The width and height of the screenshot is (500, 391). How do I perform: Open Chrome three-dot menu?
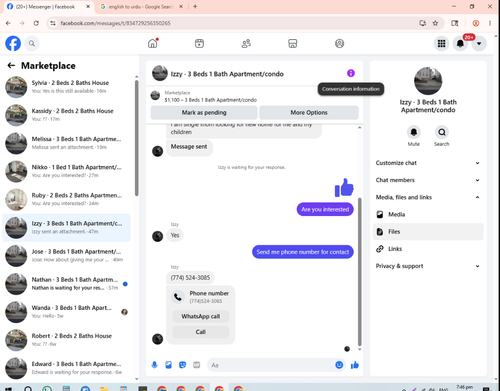[490, 23]
